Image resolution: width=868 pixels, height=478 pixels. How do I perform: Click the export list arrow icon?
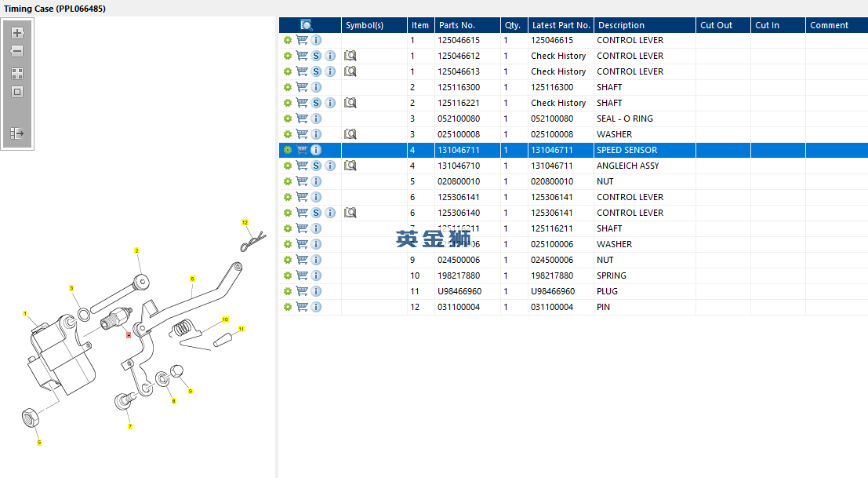17,133
